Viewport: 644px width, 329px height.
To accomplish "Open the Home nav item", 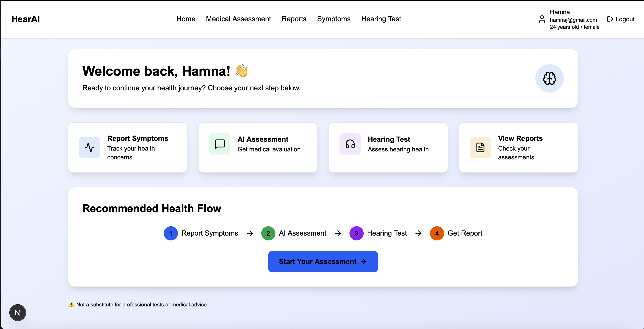I will pyautogui.click(x=185, y=19).
